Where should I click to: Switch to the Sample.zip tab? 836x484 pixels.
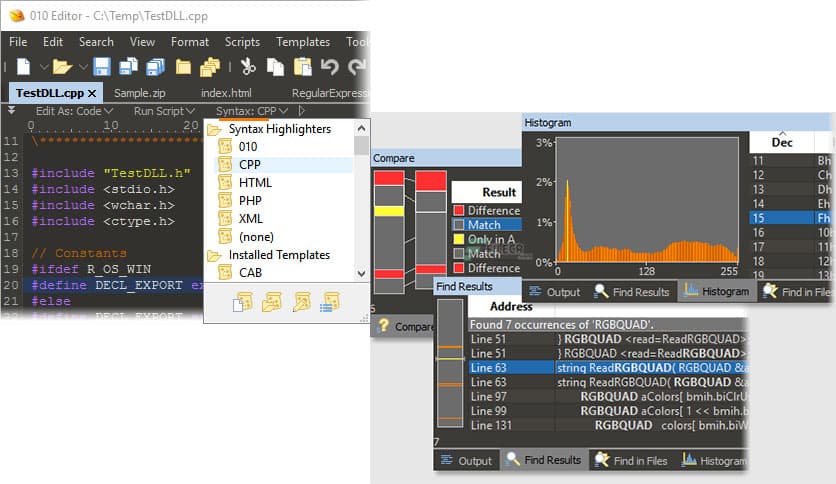pos(140,93)
